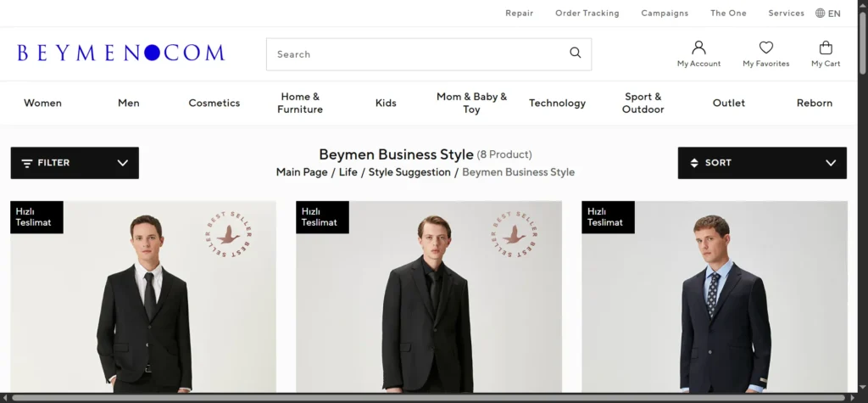Click the search magnifier icon

point(576,53)
